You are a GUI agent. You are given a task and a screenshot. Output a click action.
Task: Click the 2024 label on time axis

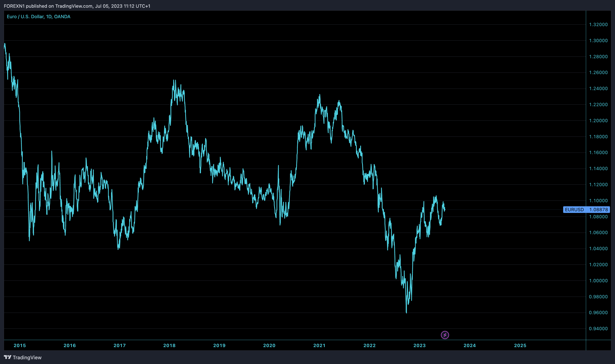[469, 345]
